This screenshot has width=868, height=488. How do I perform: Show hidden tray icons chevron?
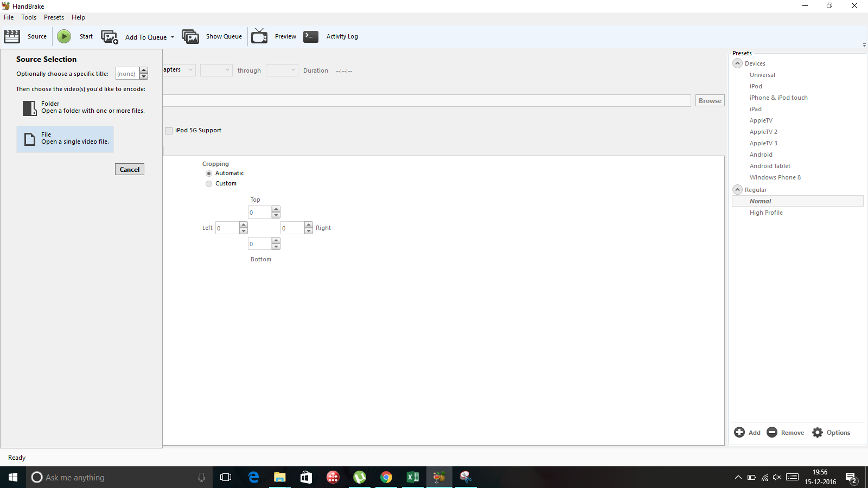click(x=738, y=477)
